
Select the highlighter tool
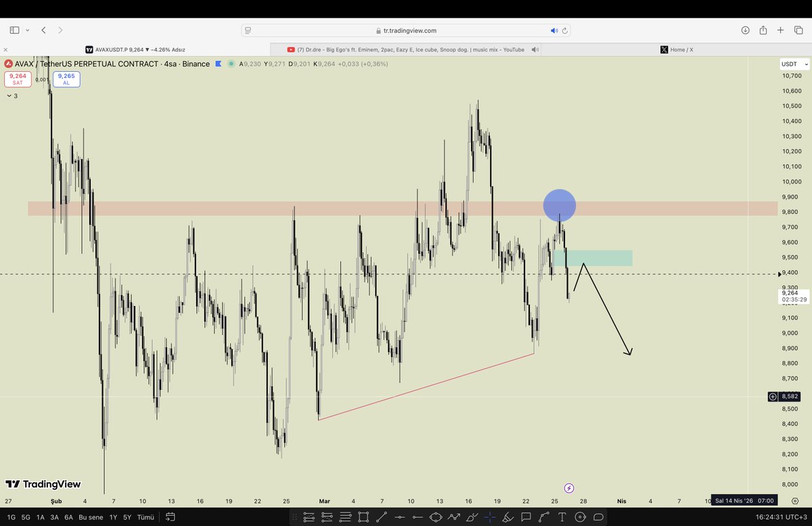point(507,517)
